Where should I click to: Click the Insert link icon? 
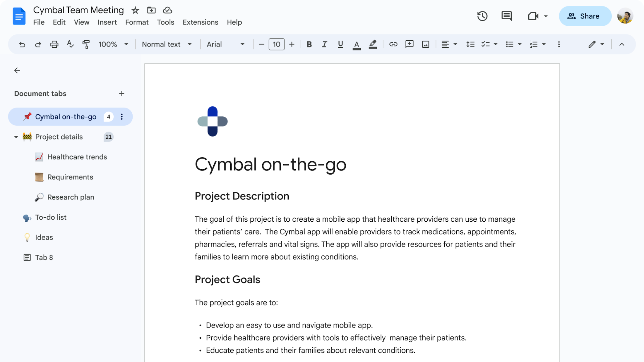click(x=392, y=44)
